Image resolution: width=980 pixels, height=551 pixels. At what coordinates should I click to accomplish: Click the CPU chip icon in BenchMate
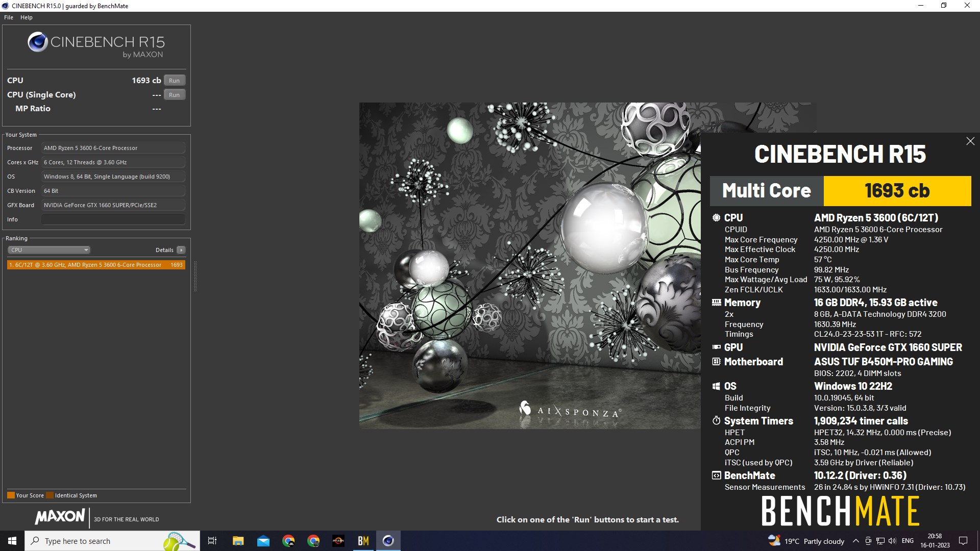tap(717, 218)
